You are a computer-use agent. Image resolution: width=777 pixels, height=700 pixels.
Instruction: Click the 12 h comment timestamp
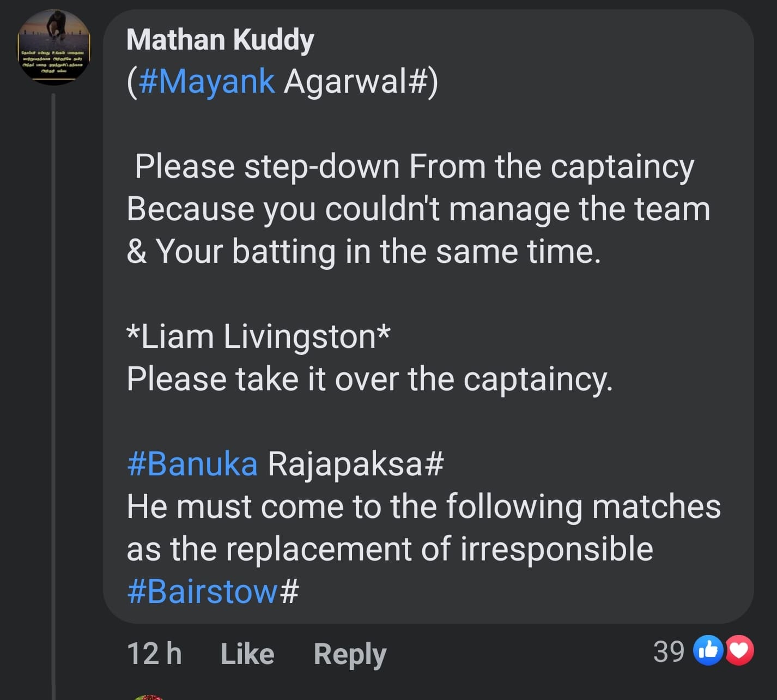[154, 654]
